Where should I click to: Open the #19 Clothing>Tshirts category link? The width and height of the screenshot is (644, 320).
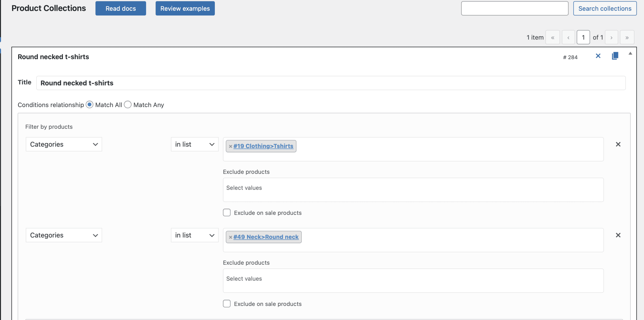click(263, 146)
